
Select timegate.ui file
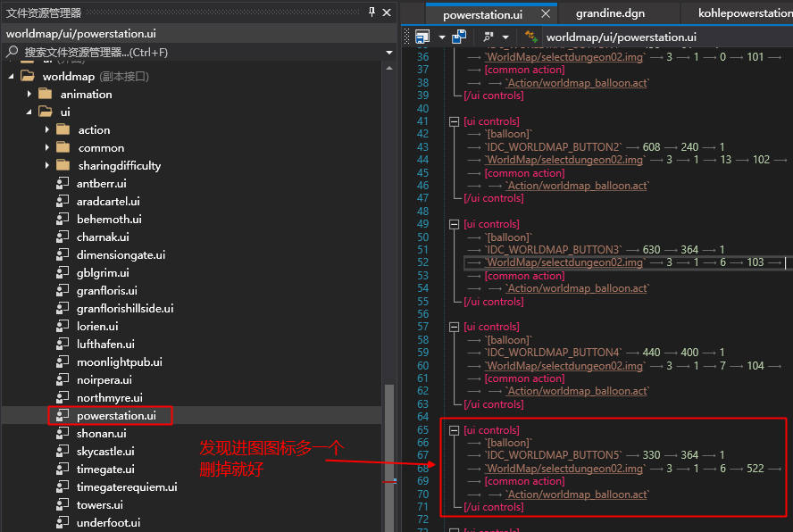105,470
